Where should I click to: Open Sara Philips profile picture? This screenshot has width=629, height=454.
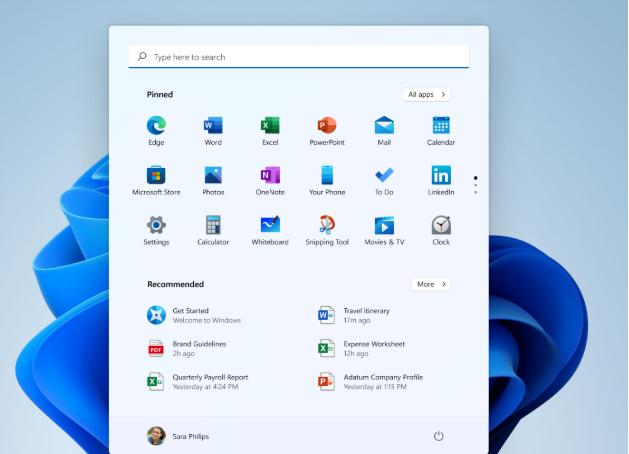(x=156, y=436)
